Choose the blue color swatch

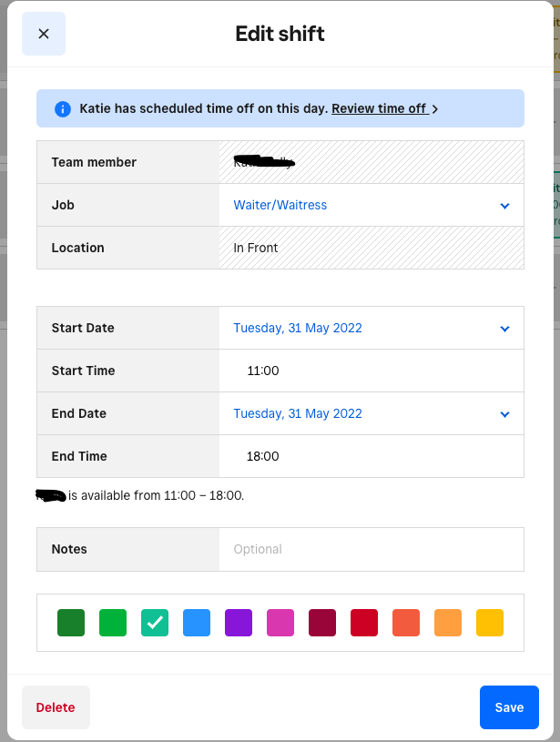(197, 623)
